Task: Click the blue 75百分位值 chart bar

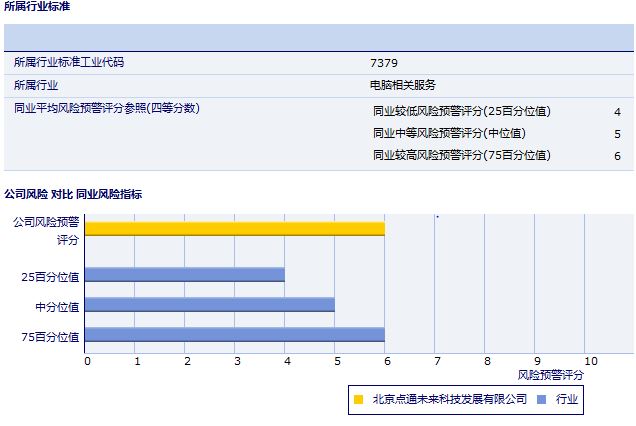Action: pos(235,335)
